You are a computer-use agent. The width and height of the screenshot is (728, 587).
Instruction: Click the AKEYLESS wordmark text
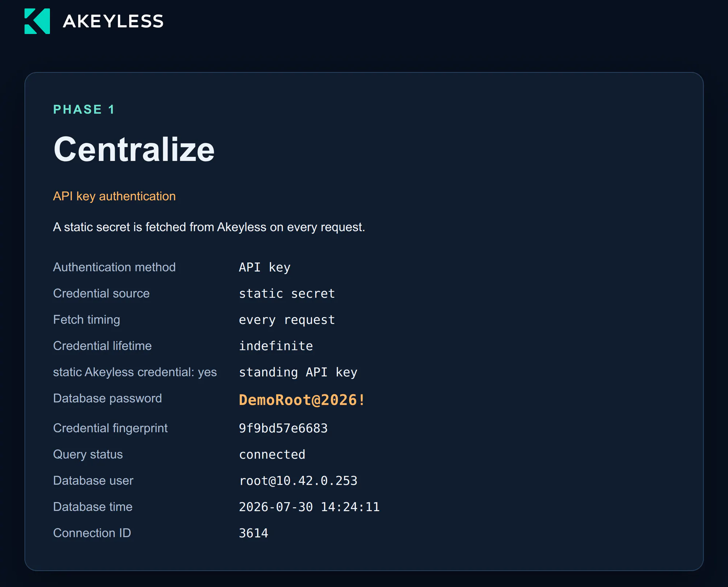tap(113, 21)
